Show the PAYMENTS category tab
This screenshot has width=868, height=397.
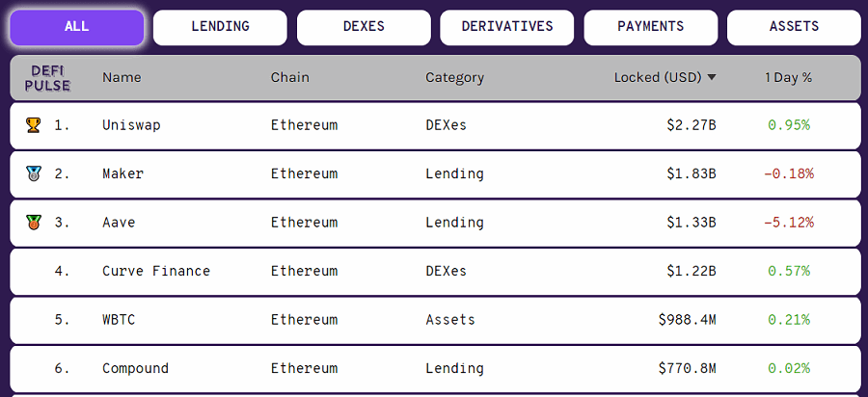[651, 27]
